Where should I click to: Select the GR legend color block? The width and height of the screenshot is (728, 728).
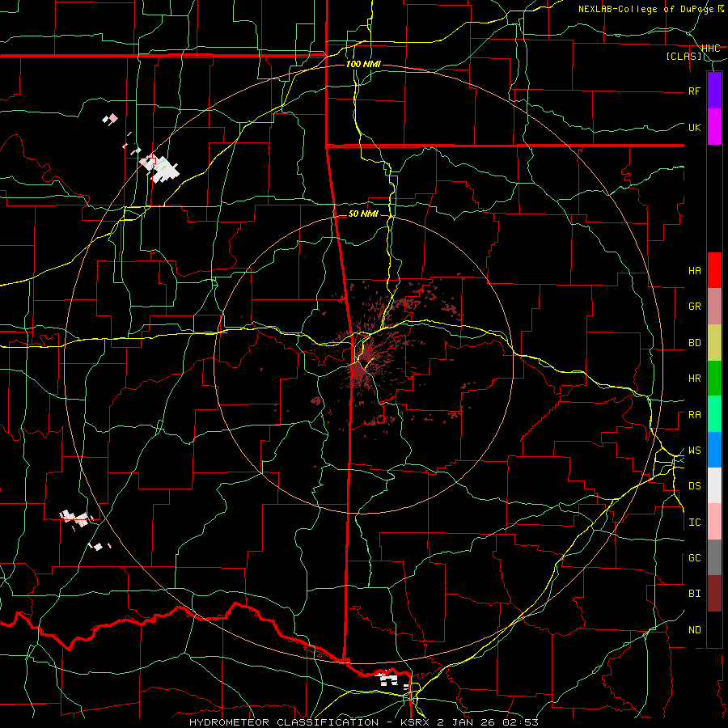point(714,307)
